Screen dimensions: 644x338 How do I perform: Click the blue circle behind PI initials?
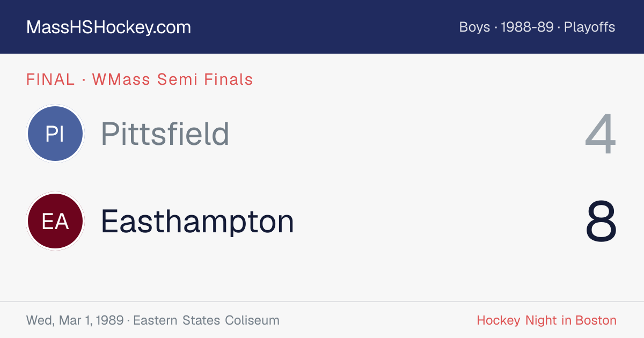(x=55, y=134)
